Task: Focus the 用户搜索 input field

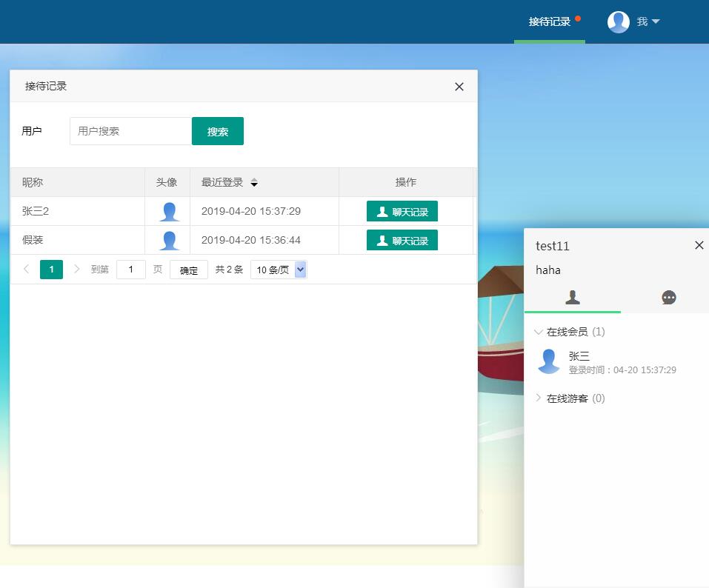Action: (130, 131)
